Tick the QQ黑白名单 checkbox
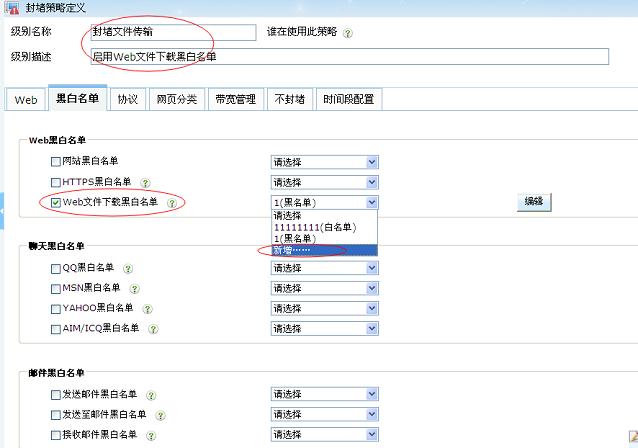This screenshot has width=638, height=448. point(56,268)
